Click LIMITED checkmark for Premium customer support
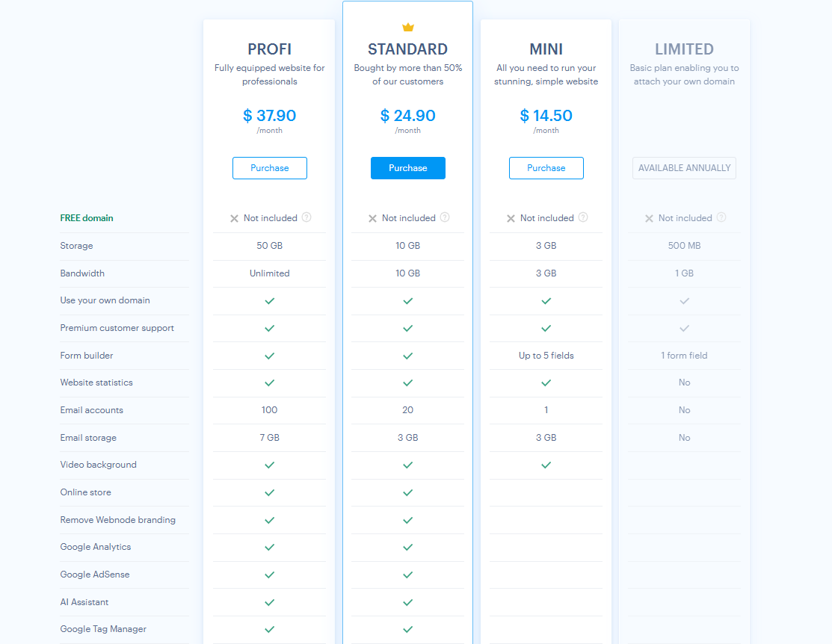 (685, 329)
